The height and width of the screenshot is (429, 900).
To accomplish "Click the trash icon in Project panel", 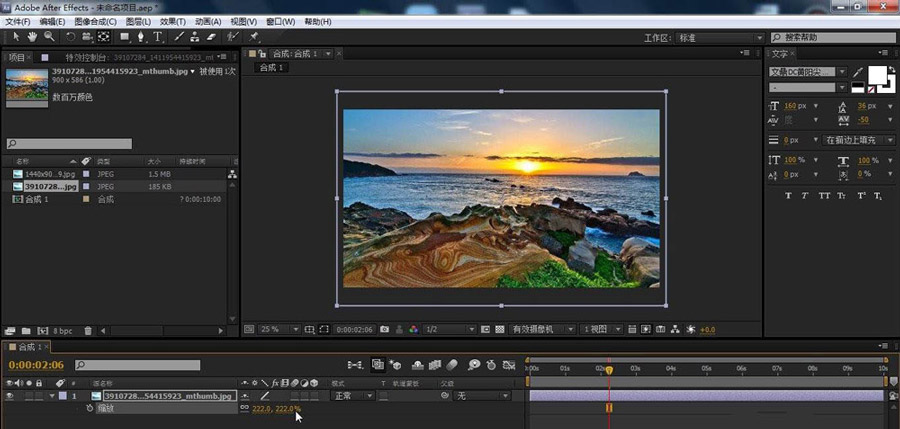I will [x=88, y=330].
